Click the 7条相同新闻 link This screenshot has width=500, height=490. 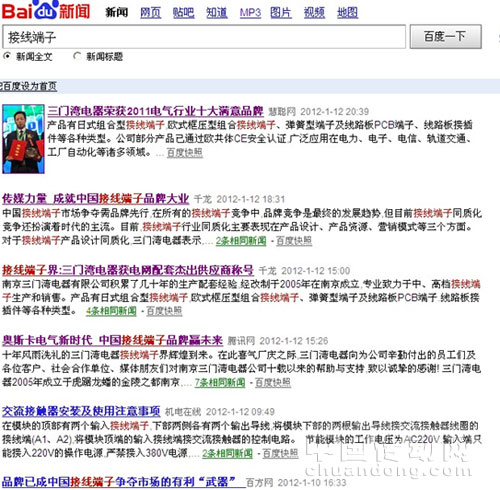click(x=220, y=382)
